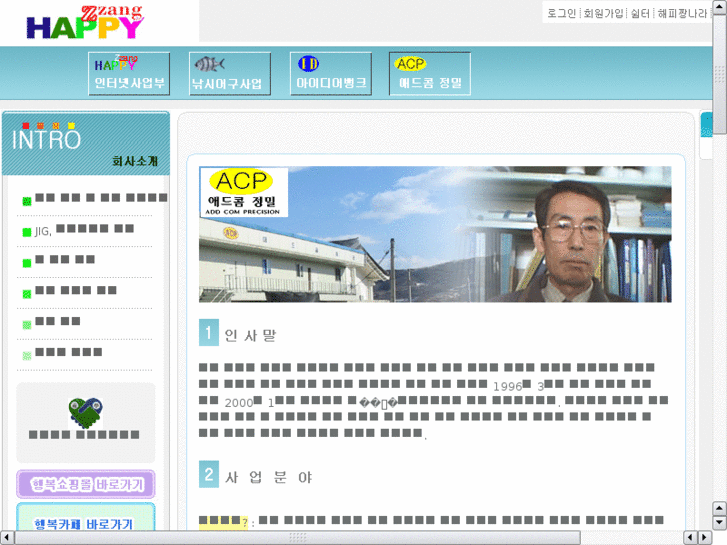Click the 해피짱나라 link
The height and width of the screenshot is (545, 727).
682,13
